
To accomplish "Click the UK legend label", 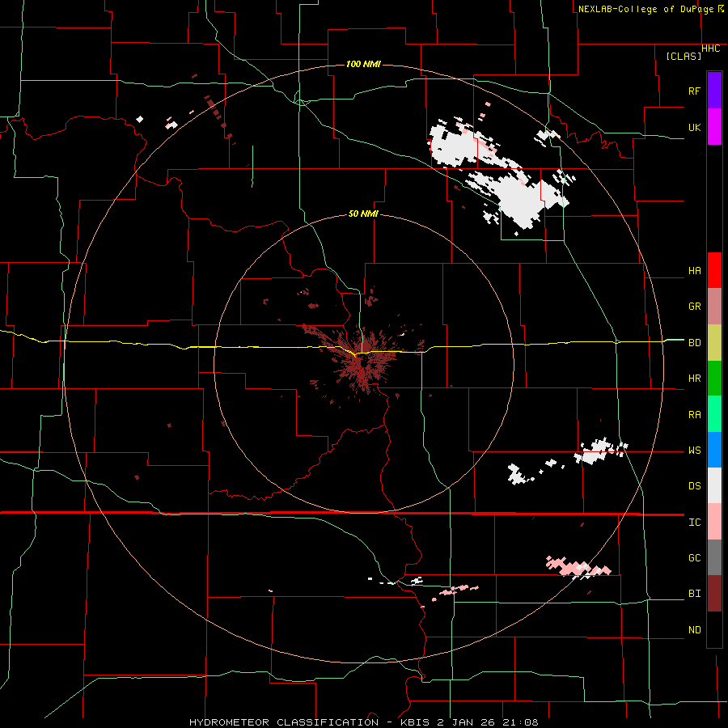I will [x=694, y=127].
